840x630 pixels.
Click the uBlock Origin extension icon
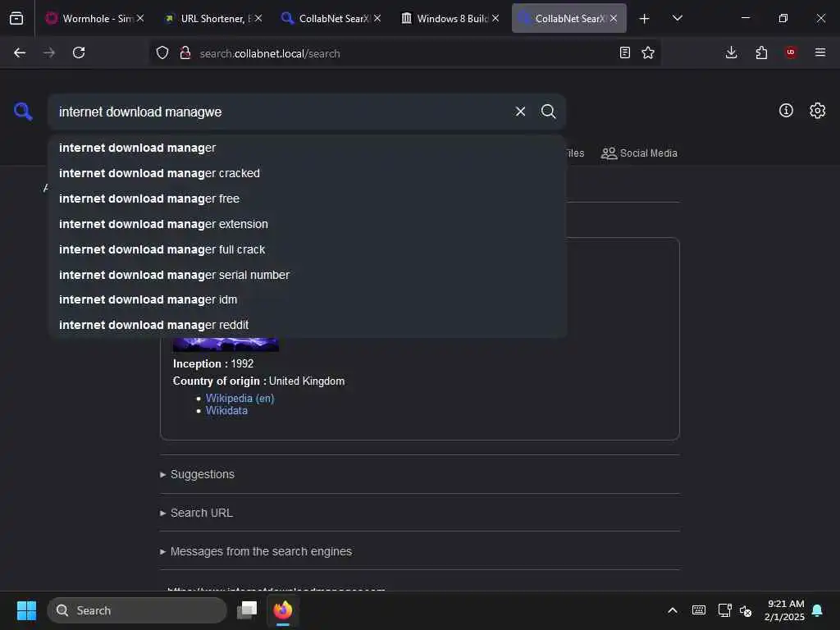(791, 52)
